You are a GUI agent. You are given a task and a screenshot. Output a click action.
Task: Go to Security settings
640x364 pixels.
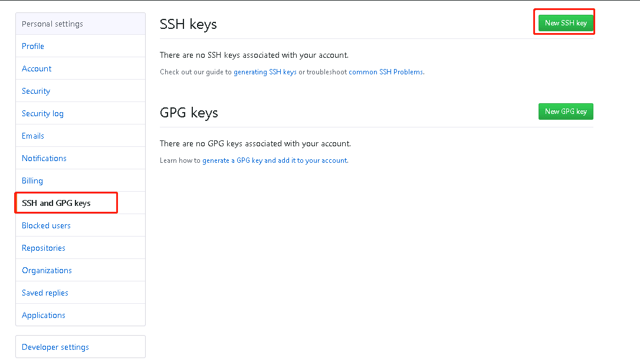click(x=35, y=91)
